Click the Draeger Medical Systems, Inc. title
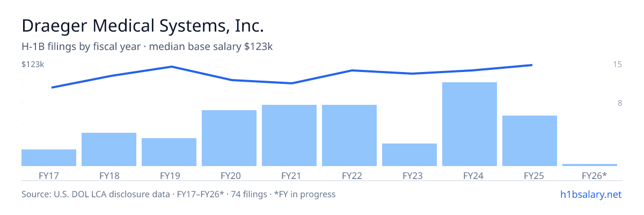644x215 pixels. tap(143, 25)
